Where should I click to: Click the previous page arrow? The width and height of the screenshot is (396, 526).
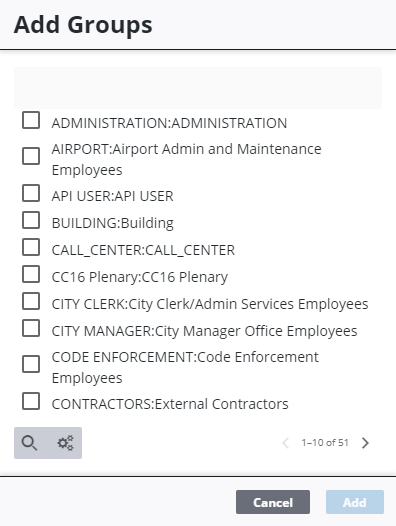coord(286,443)
